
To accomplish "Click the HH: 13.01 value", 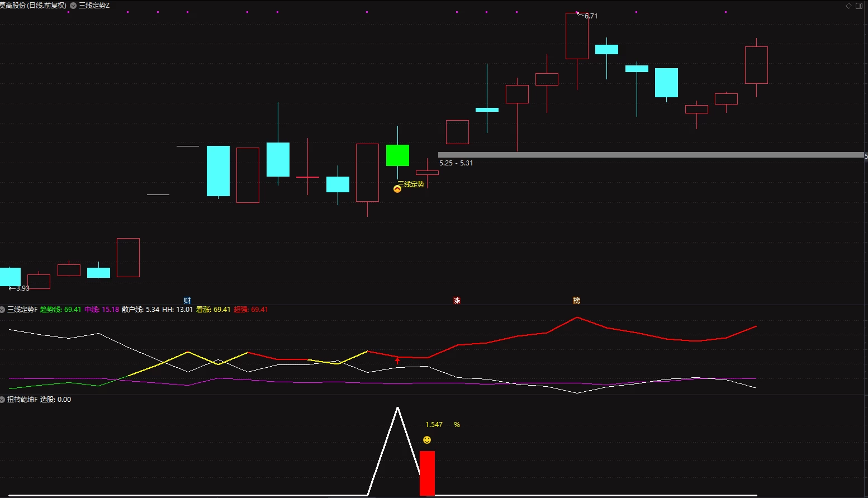I will pos(178,310).
